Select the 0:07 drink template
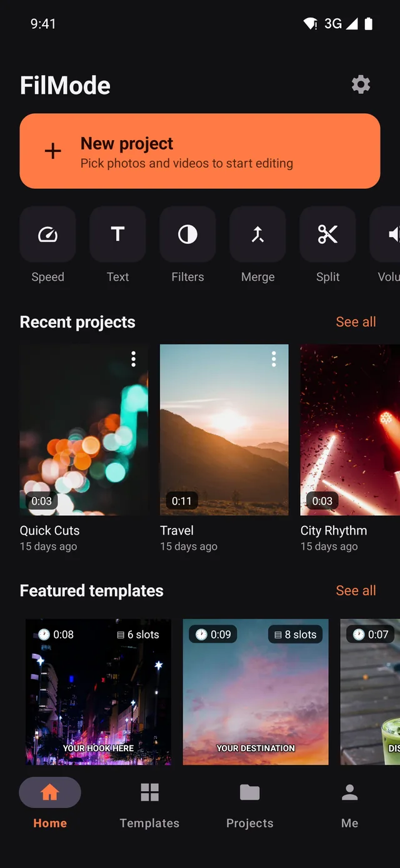400x868 pixels. 370,692
